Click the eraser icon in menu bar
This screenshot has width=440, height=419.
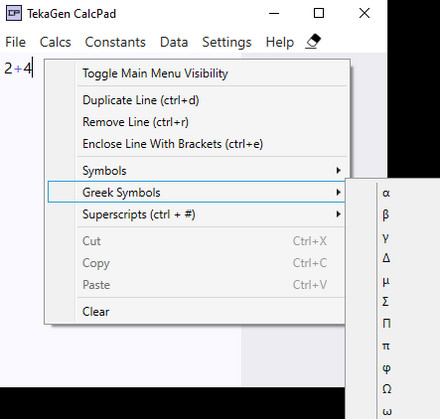pos(313,42)
